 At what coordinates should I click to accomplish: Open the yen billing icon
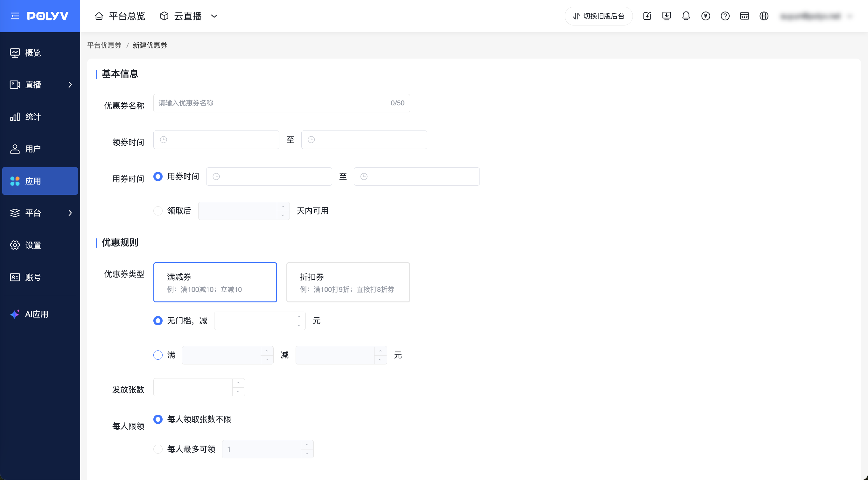click(x=706, y=16)
